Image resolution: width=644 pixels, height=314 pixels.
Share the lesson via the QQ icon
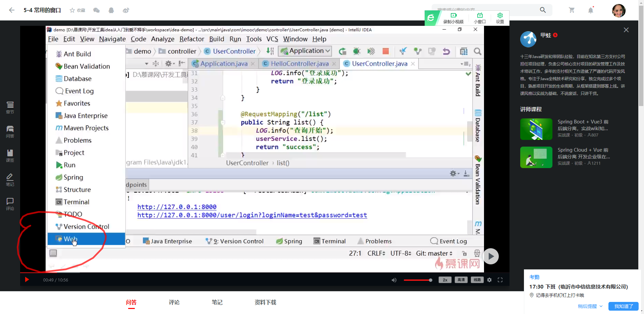coord(111,10)
